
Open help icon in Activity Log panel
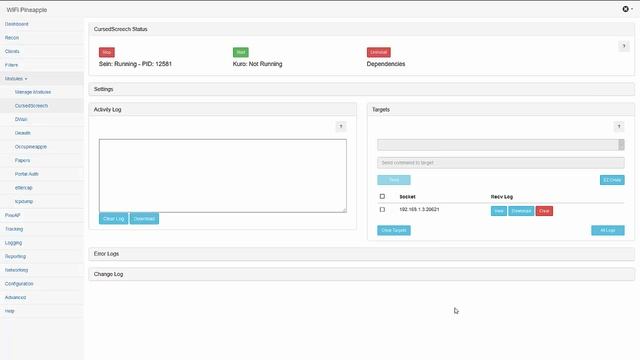(341, 127)
